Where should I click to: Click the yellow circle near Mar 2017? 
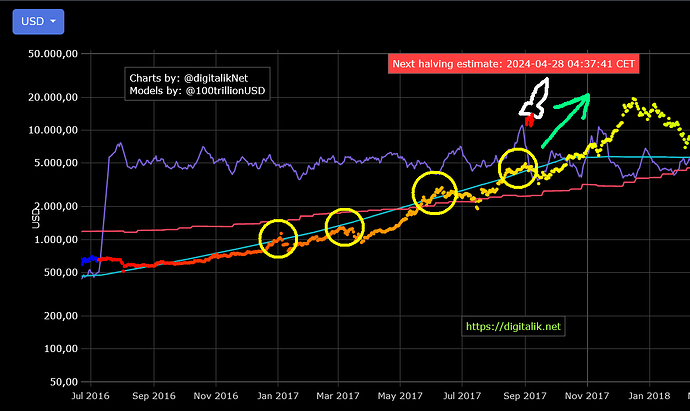344,228
